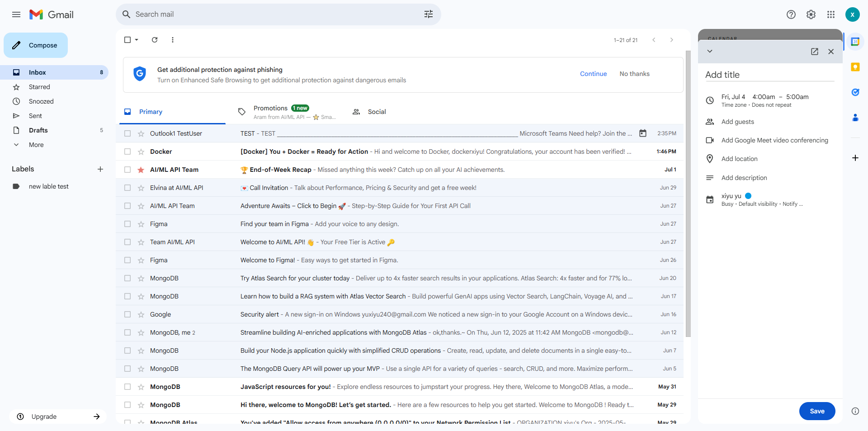Add Google Meet video conferencing

point(774,140)
